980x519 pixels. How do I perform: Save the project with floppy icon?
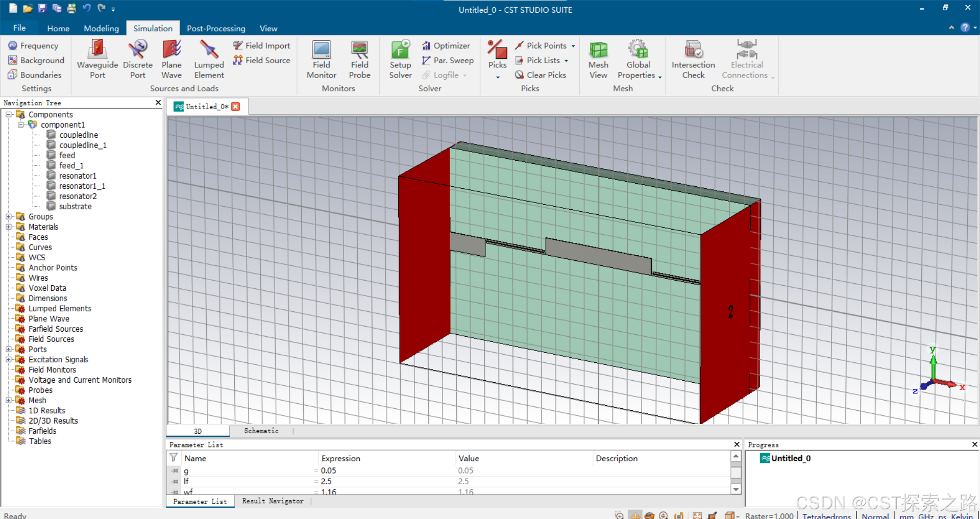coord(42,8)
